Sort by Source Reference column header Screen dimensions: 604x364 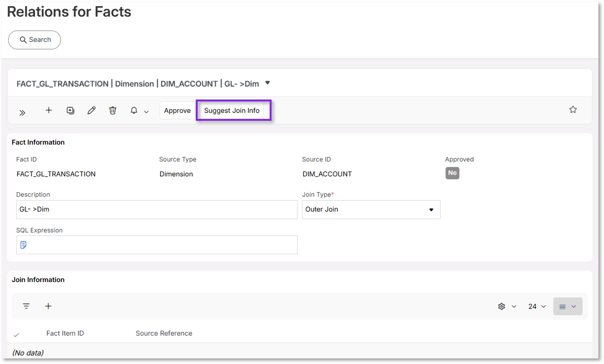click(x=164, y=333)
